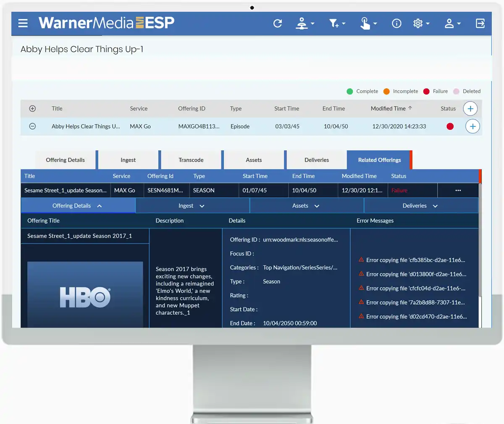
Task: Collapse the Abby Helps Clear Things row
Action: [32, 126]
